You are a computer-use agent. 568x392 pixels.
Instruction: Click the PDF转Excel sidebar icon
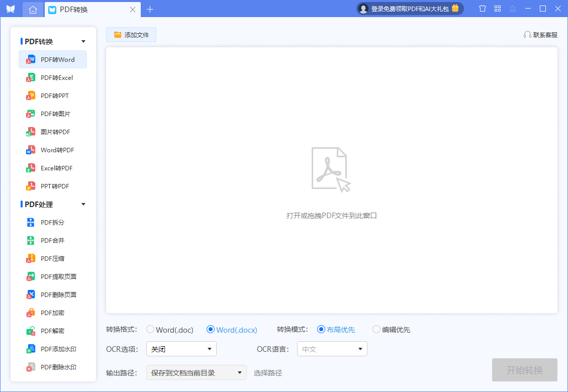click(31, 77)
